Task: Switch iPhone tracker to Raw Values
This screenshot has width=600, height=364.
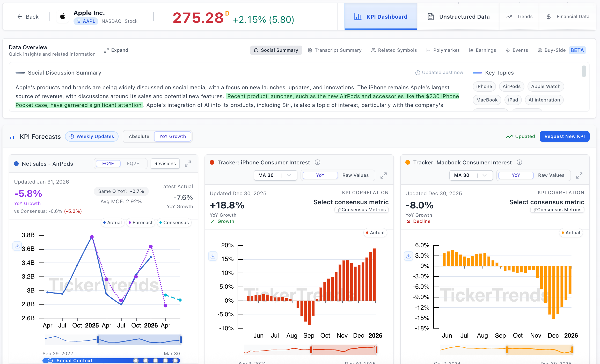Action: pyautogui.click(x=355, y=175)
